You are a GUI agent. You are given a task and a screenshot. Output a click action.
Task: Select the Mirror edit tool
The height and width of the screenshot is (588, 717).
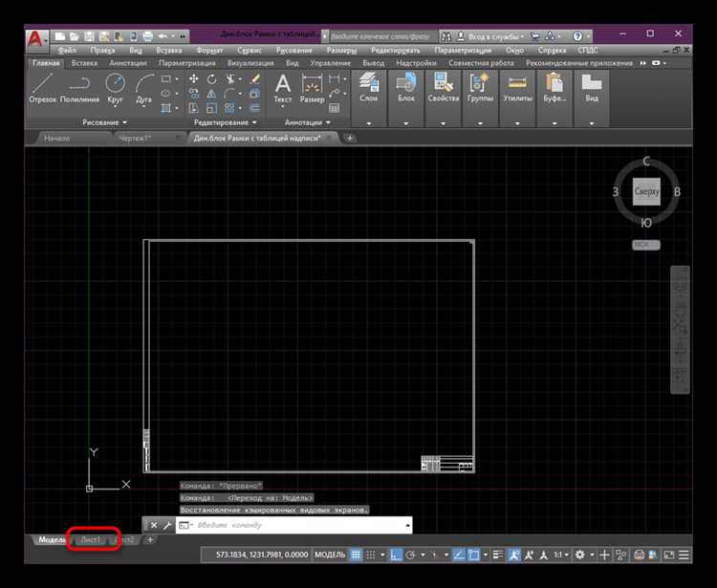point(211,94)
